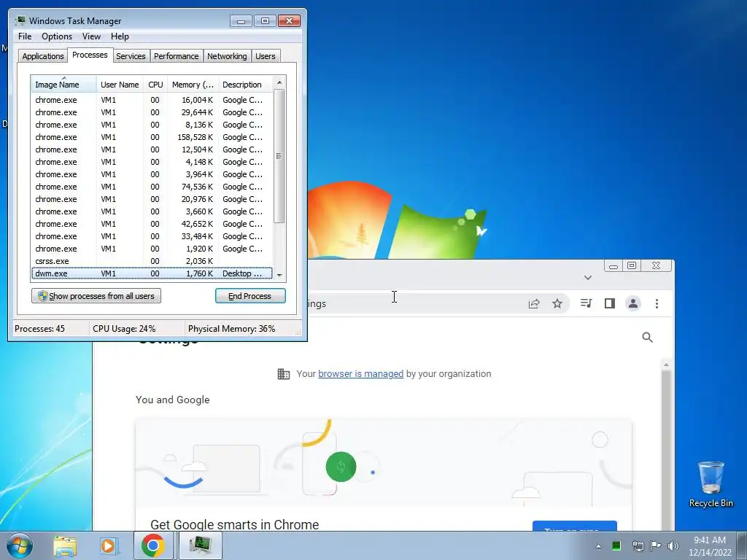Click the Physical Memory 36% status entry

[231, 329]
